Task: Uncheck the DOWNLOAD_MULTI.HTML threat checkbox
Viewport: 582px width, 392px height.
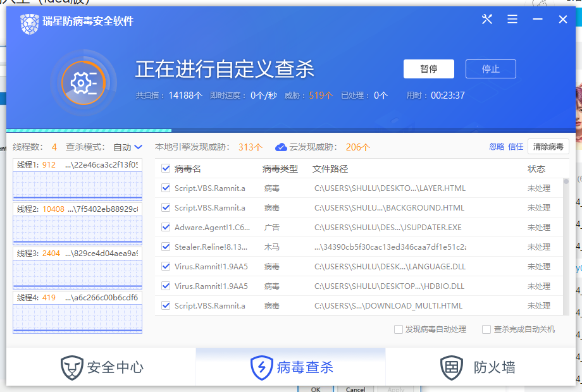Action: [x=166, y=305]
